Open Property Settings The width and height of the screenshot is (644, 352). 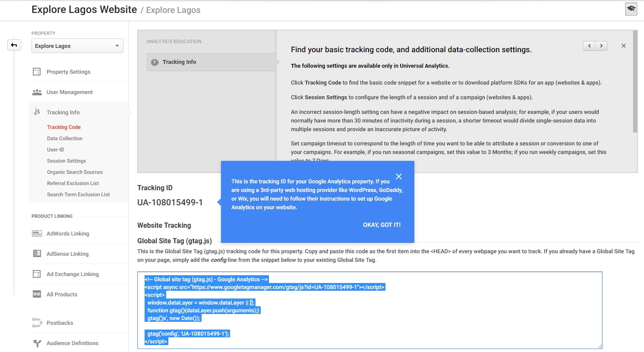click(x=68, y=72)
